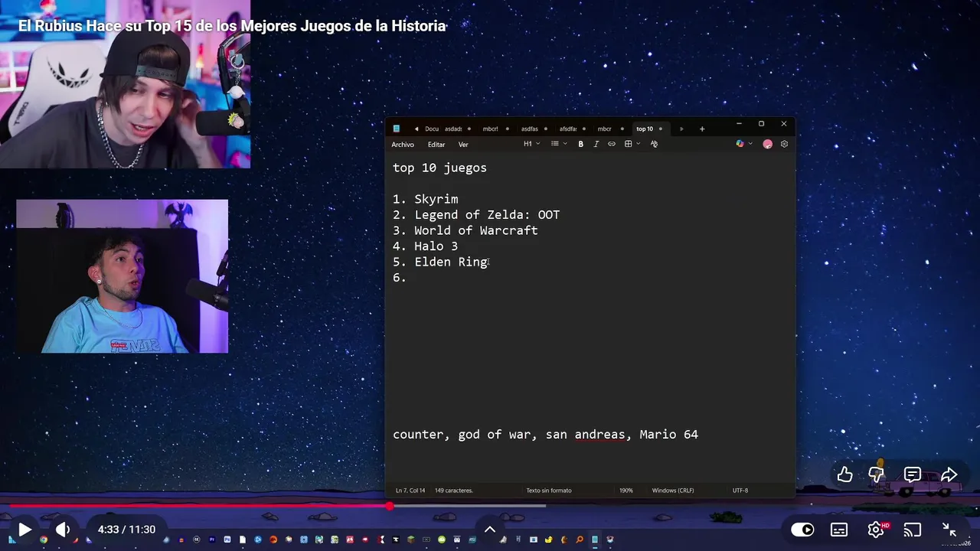Toggle bold formatting in Notepad
Image resolution: width=980 pixels, height=551 pixels.
580,144
